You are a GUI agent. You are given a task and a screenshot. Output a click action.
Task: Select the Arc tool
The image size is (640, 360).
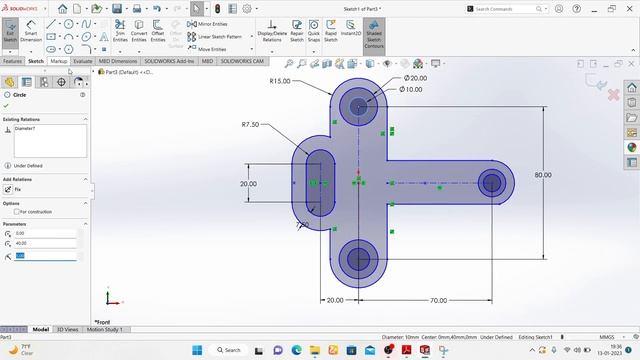tap(69, 37)
